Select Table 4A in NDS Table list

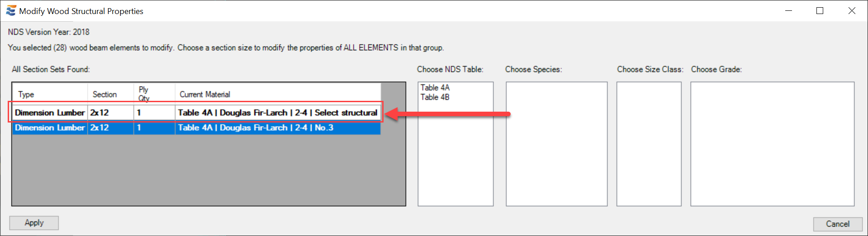(435, 88)
